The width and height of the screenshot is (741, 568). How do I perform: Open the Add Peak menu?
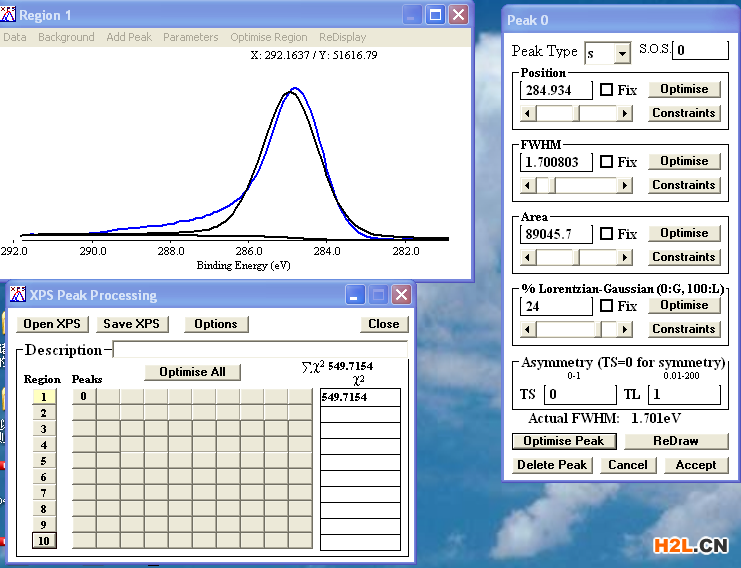click(x=129, y=37)
